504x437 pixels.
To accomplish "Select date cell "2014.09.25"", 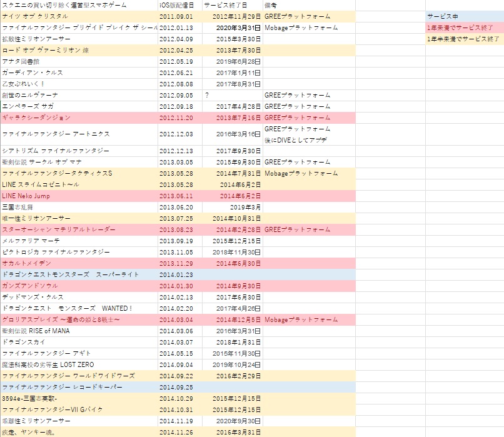I will click(x=180, y=387).
